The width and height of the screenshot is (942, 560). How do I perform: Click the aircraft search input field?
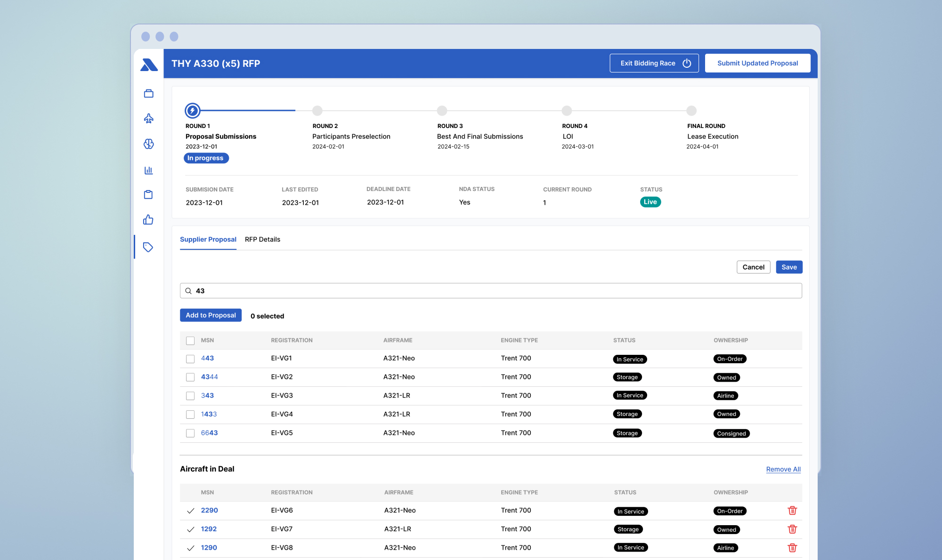click(491, 291)
